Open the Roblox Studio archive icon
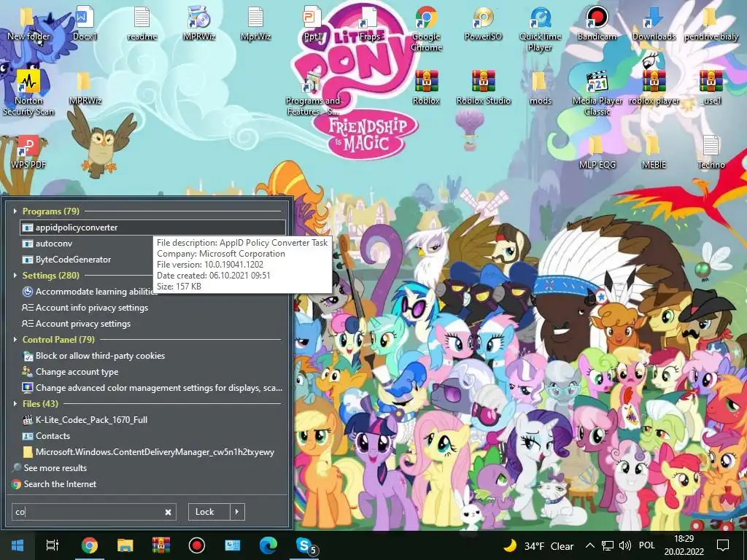The image size is (747, 560). 483,88
